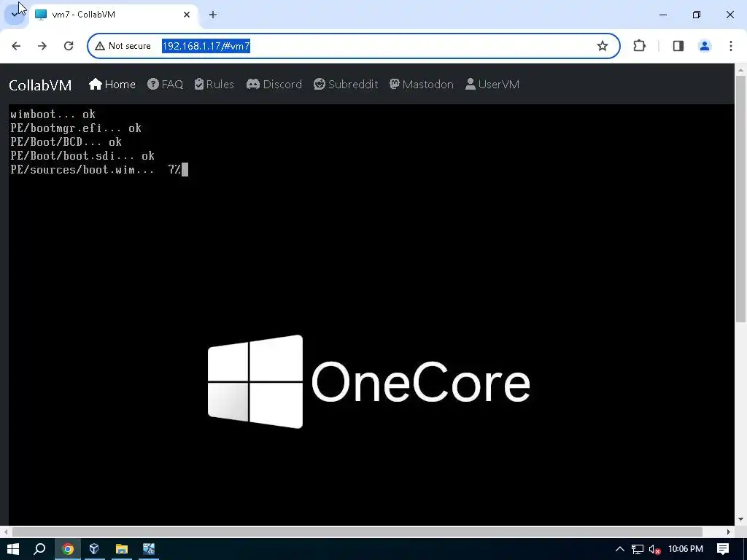Click the VM display showing OneCore logo
The image size is (747, 560).
pyautogui.click(x=371, y=315)
